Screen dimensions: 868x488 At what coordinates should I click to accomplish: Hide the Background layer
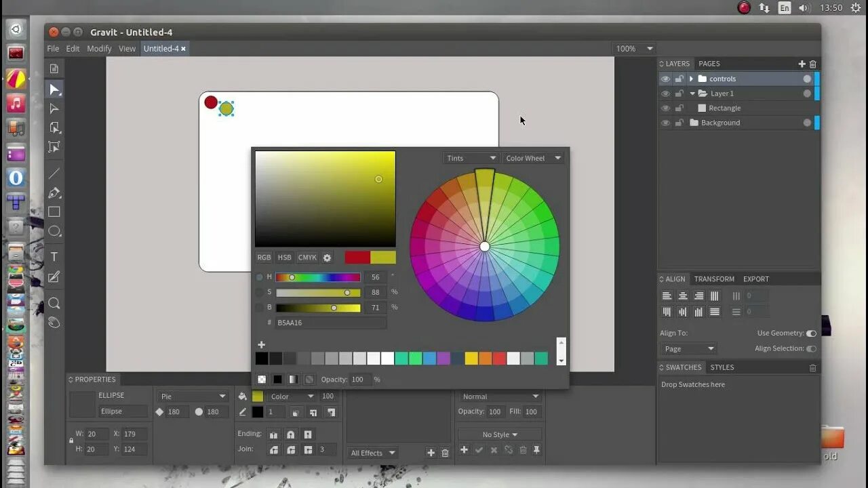pyautogui.click(x=665, y=123)
